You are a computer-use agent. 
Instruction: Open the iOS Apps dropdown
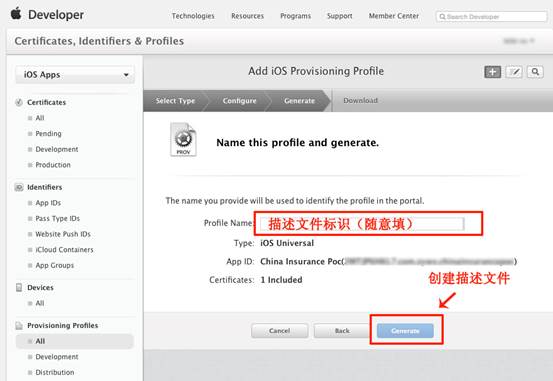coord(75,75)
